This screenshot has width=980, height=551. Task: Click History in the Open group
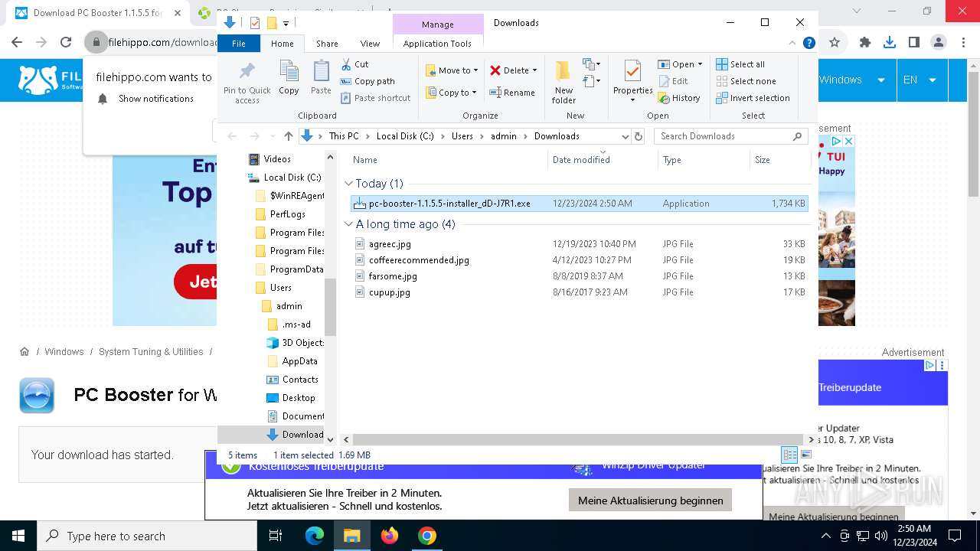click(679, 98)
